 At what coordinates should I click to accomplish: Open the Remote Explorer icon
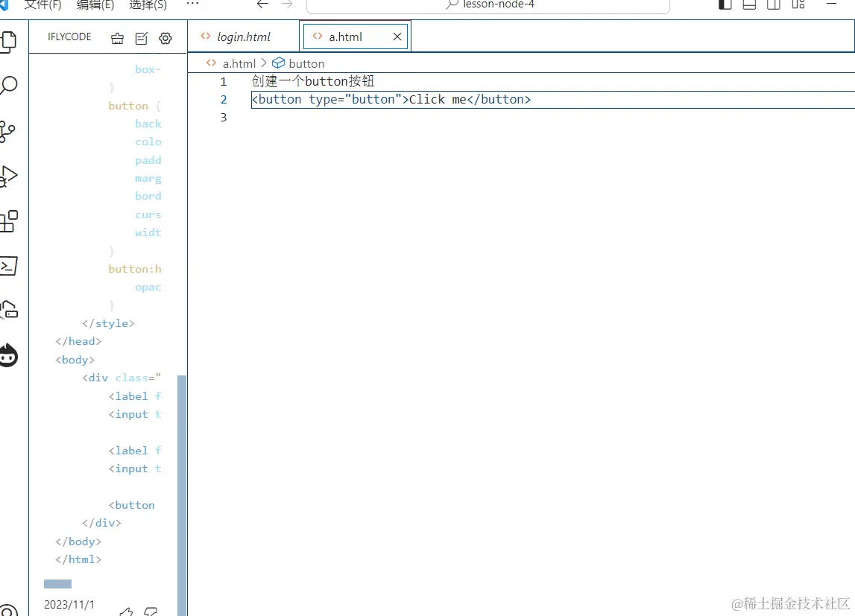8,309
